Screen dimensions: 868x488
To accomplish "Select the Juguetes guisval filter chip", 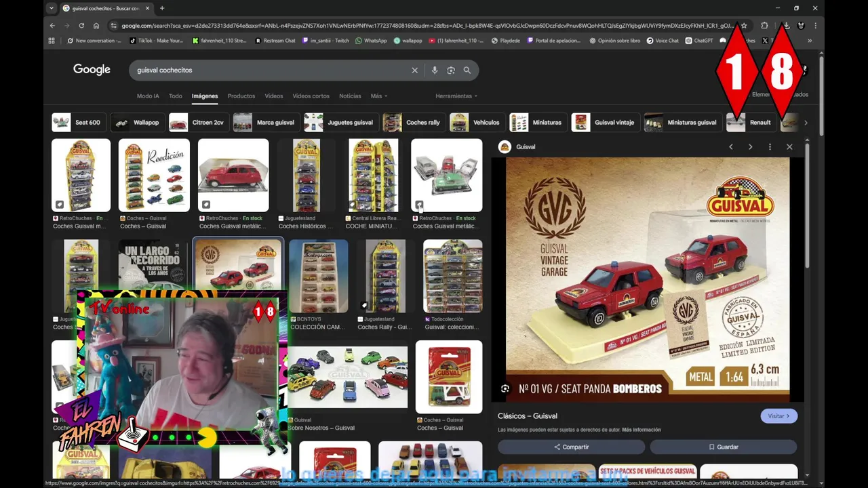I will coord(340,123).
